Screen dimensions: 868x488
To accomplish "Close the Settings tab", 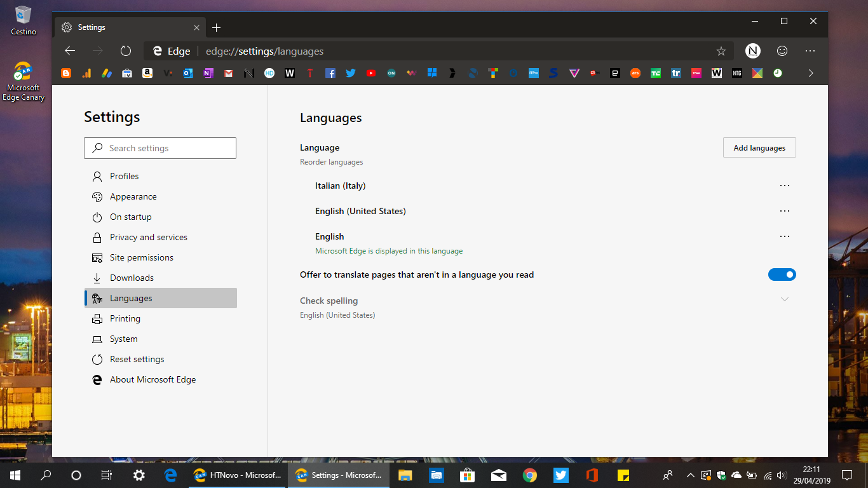I will click(196, 27).
